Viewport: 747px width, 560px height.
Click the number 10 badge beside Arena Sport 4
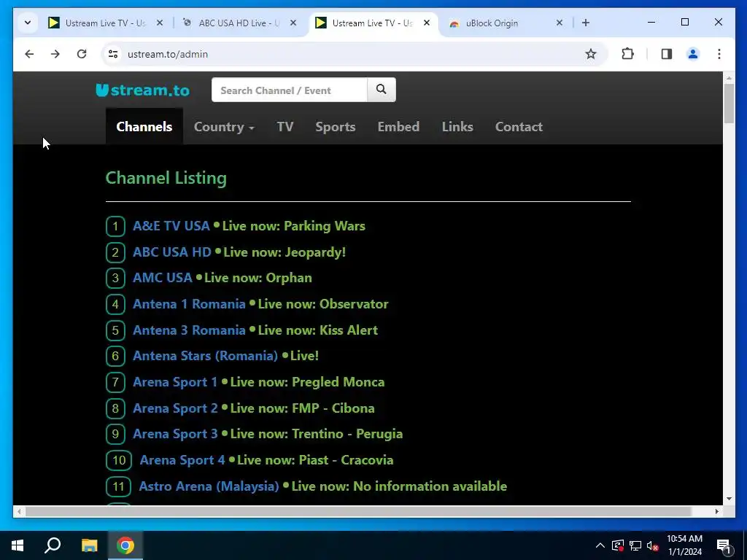[119, 461]
